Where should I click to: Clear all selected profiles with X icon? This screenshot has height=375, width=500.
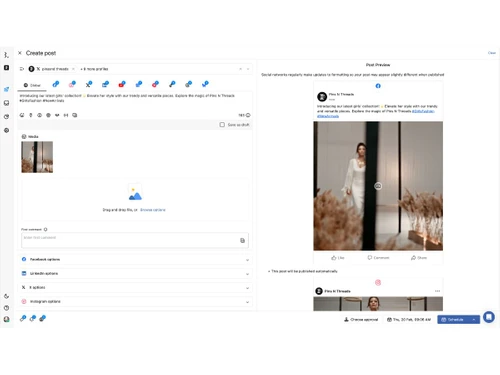coord(240,69)
